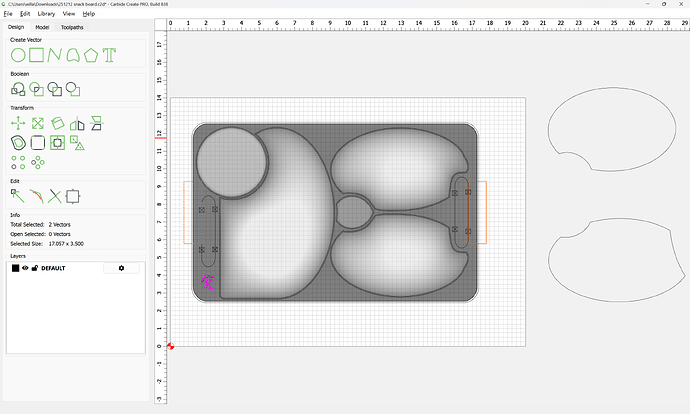Open DEFAULT layer settings gear
690x414 pixels.
[x=122, y=268]
